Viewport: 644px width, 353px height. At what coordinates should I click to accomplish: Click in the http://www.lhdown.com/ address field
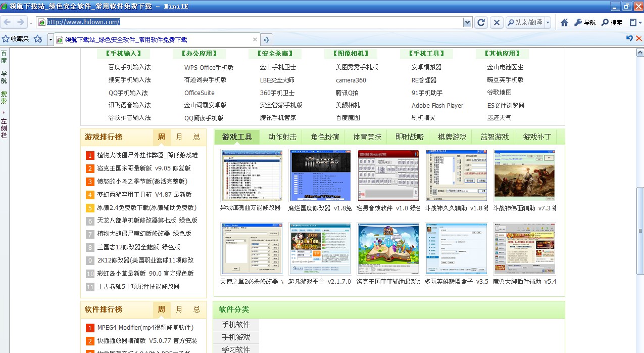coord(253,22)
